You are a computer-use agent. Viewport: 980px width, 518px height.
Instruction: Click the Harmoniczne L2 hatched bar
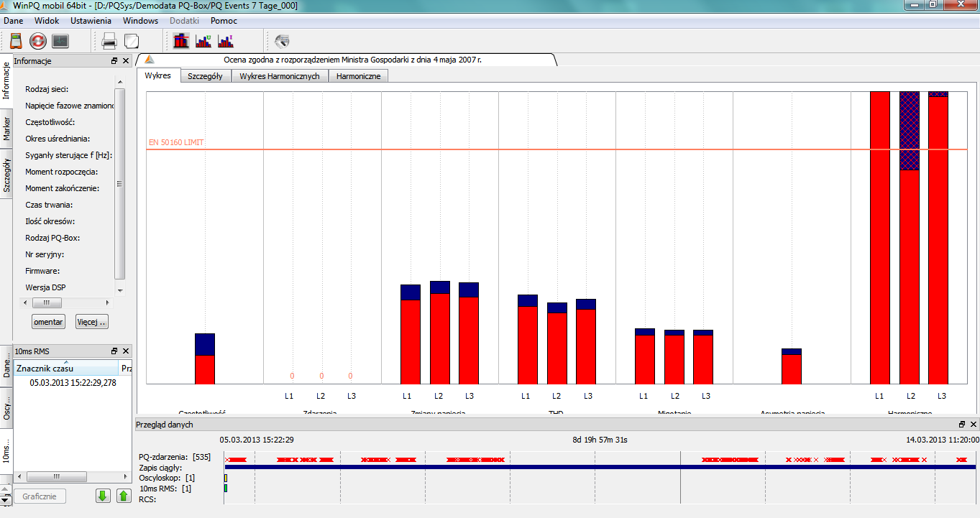(910, 131)
